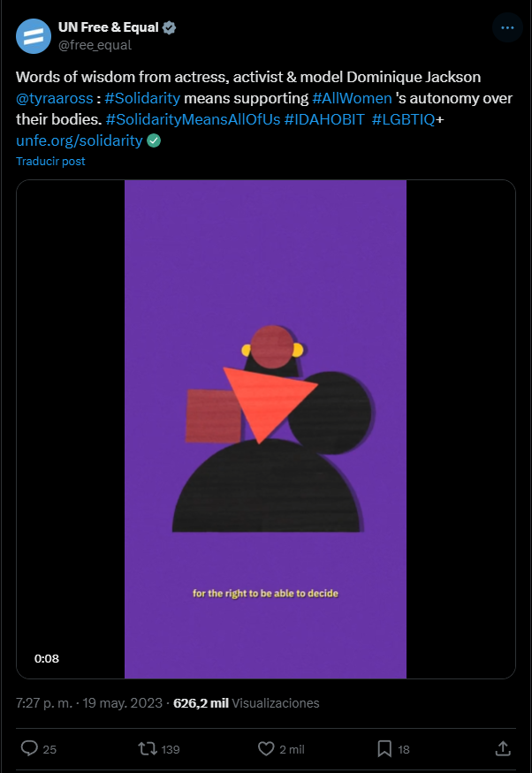Open the #IDAHOBIT hashtag
532x773 pixels.
324,119
